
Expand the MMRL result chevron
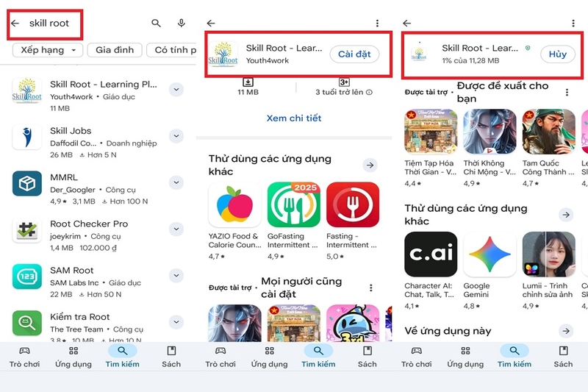pyautogui.click(x=176, y=182)
